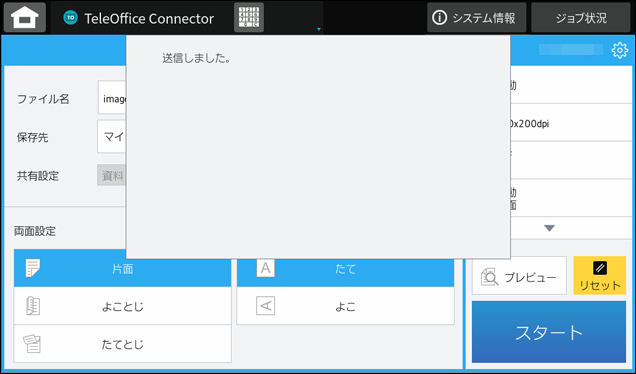The image size is (636, 374).
Task: Click the TeleOffice Connector logo icon
Action: point(71,17)
